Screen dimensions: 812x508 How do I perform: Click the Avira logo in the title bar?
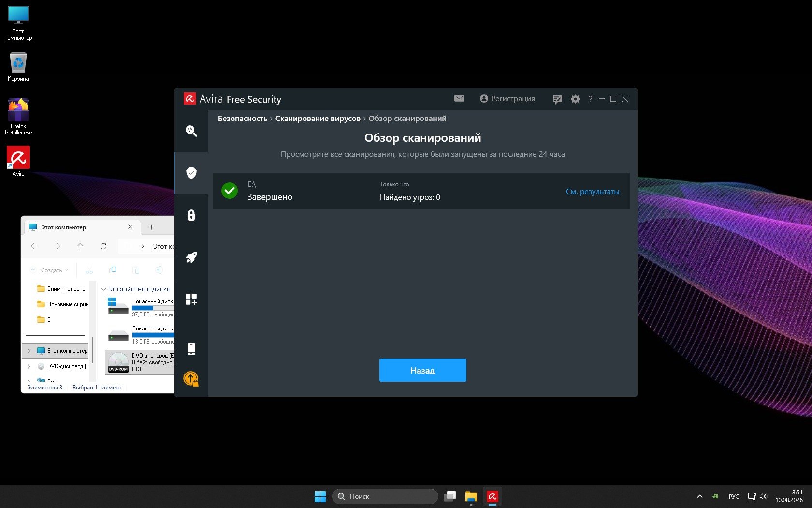pos(189,99)
